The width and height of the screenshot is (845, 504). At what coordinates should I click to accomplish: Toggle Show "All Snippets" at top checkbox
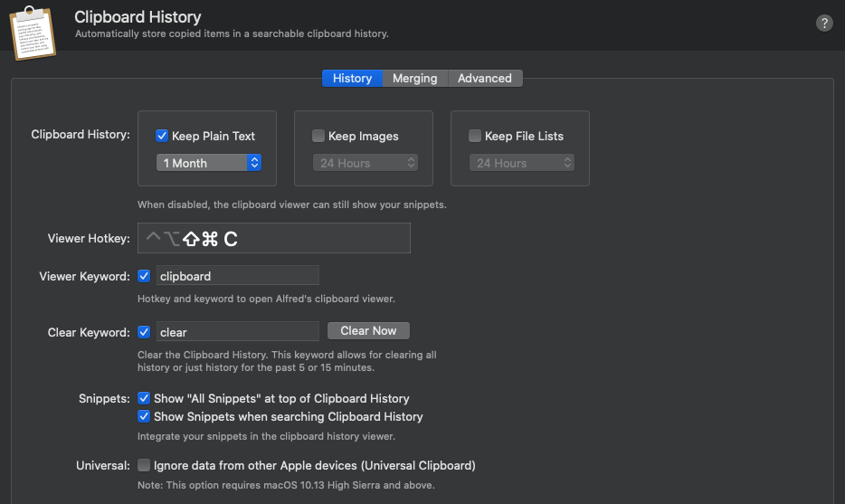point(144,398)
